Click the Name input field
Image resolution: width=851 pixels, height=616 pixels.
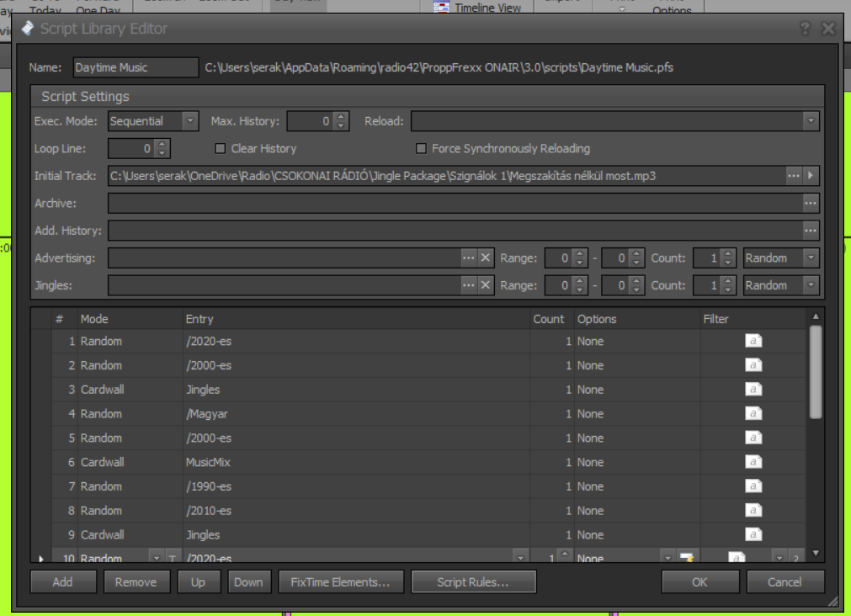tap(135, 67)
